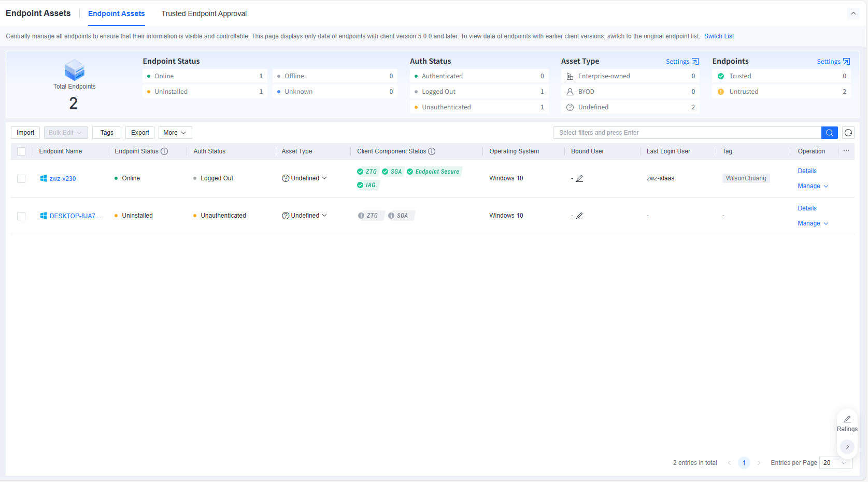Image resolution: width=868 pixels, height=482 pixels.
Task: Click the arrow below the Ratings widget
Action: point(847,446)
